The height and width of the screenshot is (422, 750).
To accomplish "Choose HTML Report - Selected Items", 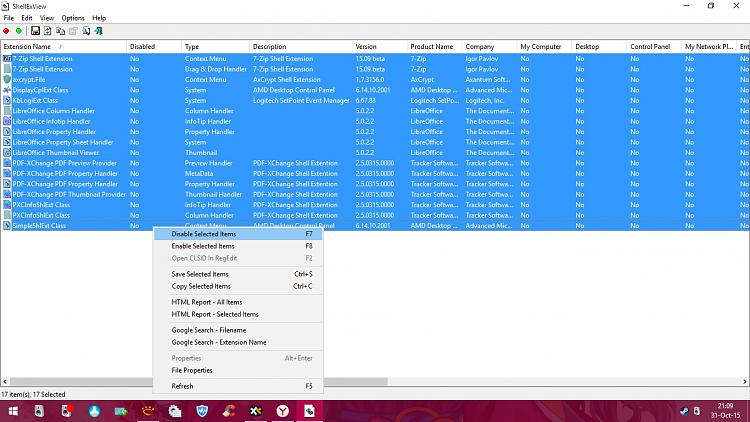I will [x=238, y=314].
